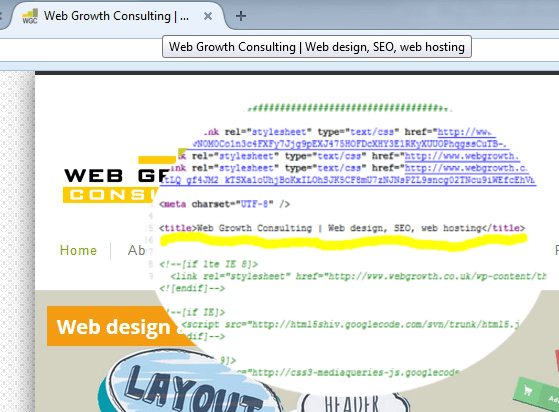Click the if lte IE 8 comment line

coord(209,264)
